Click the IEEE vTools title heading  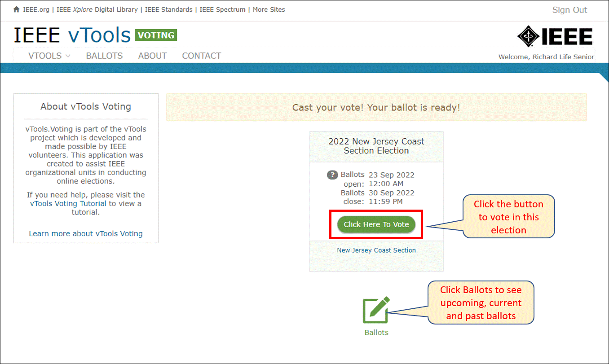coord(72,35)
